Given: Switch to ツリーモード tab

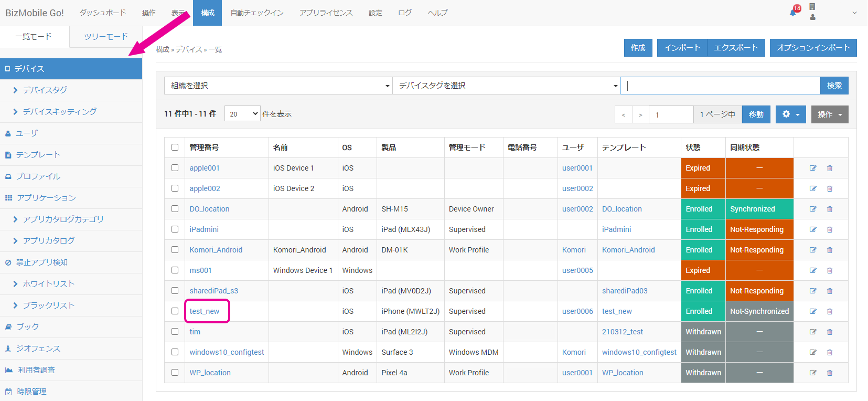Looking at the screenshot, I should [106, 37].
